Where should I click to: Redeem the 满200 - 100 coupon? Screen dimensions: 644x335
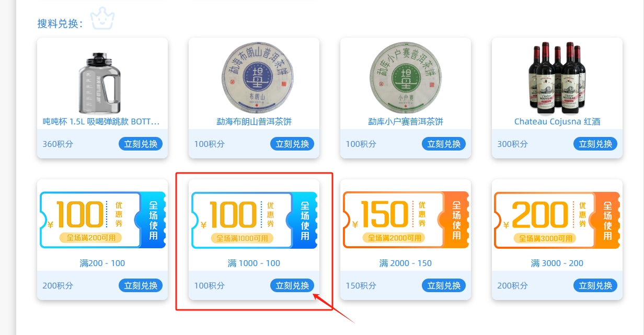(x=141, y=285)
